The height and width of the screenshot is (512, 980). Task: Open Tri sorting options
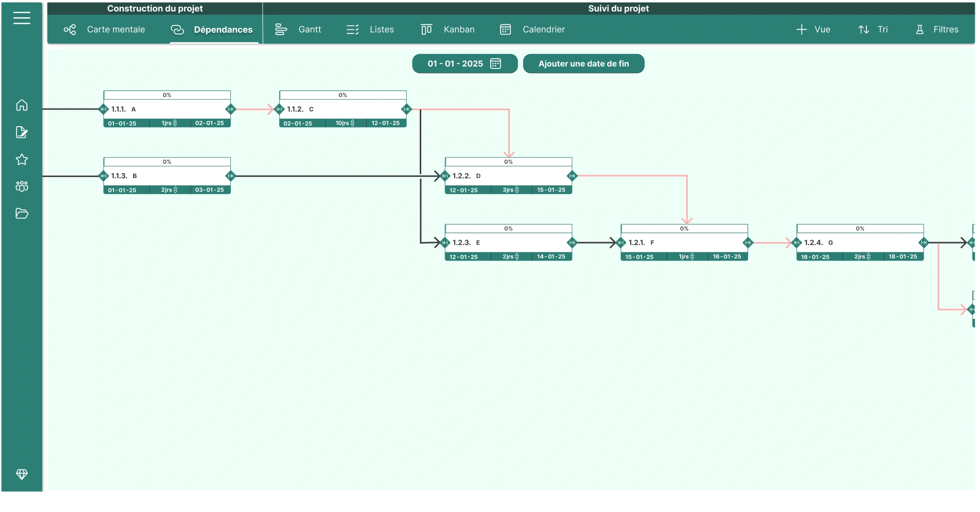873,29
